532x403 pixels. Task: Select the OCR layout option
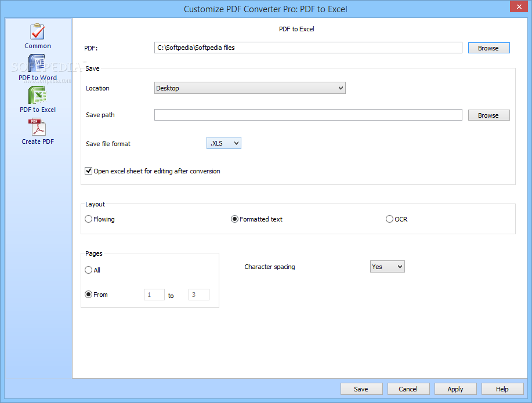[389, 219]
